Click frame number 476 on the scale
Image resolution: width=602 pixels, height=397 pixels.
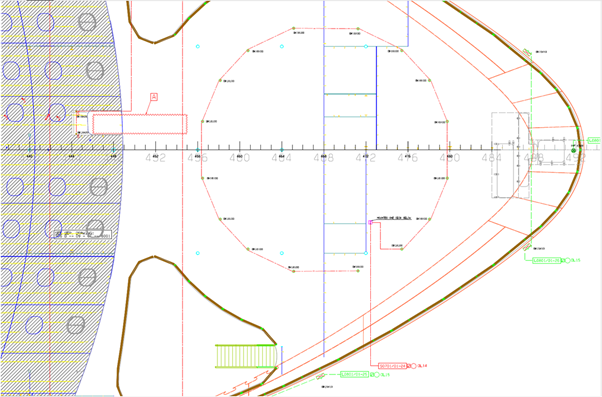408,158
